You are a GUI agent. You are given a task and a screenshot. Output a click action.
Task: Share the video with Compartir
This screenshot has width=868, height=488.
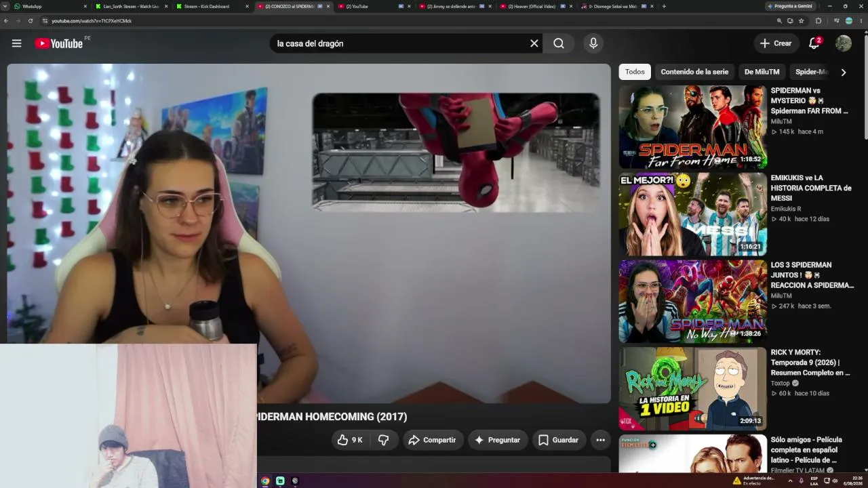tap(433, 440)
